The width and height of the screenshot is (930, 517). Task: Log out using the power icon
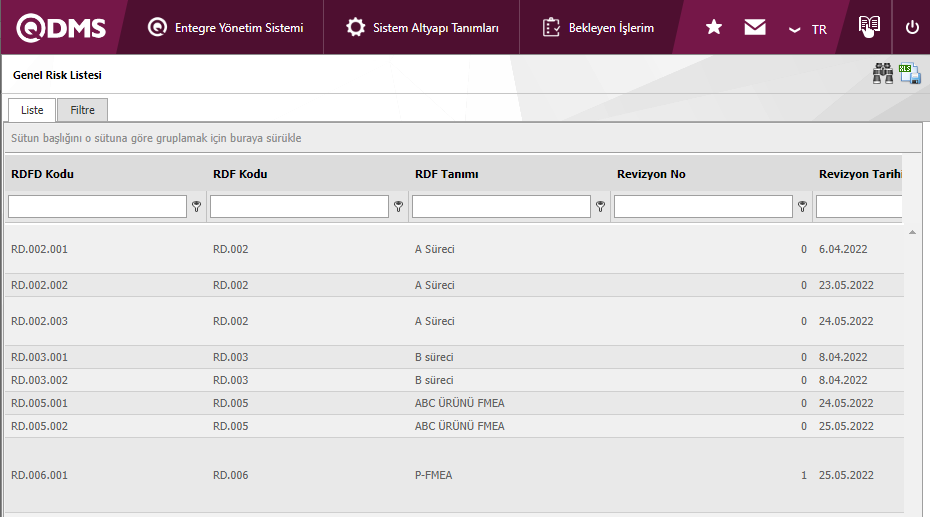tap(912, 28)
